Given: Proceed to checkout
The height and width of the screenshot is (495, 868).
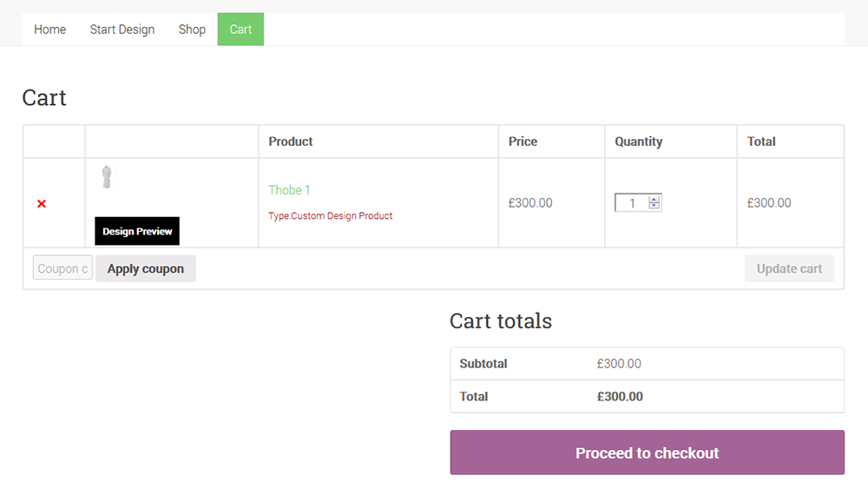Looking at the screenshot, I should point(648,452).
